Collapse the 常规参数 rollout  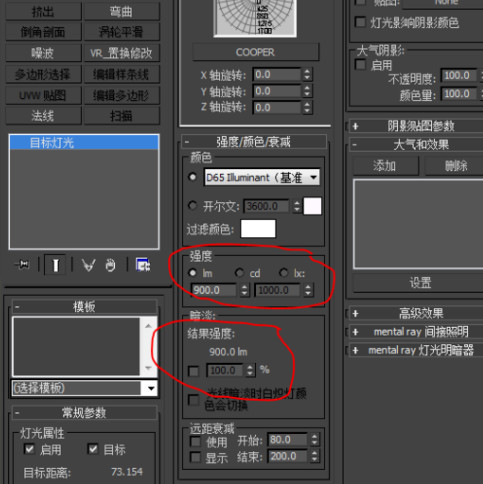pyautogui.click(x=84, y=413)
